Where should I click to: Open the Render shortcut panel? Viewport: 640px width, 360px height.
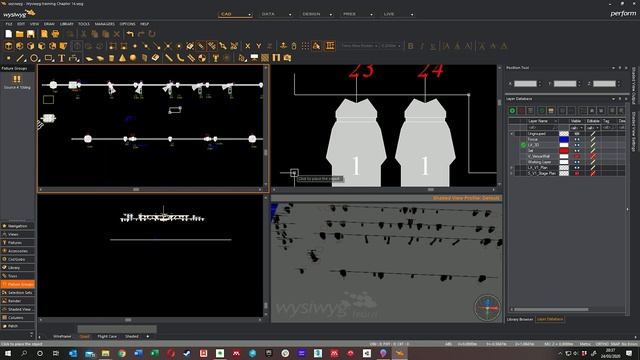(x=18, y=301)
